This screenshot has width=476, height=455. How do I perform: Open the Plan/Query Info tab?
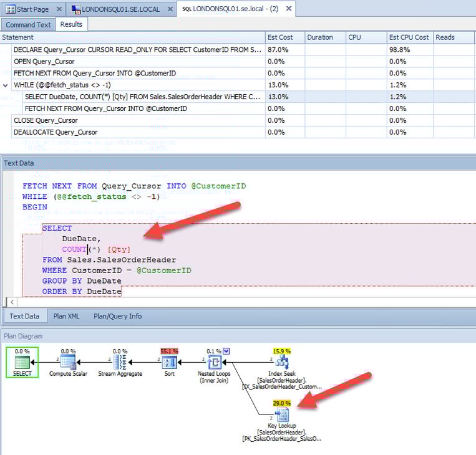tap(117, 316)
